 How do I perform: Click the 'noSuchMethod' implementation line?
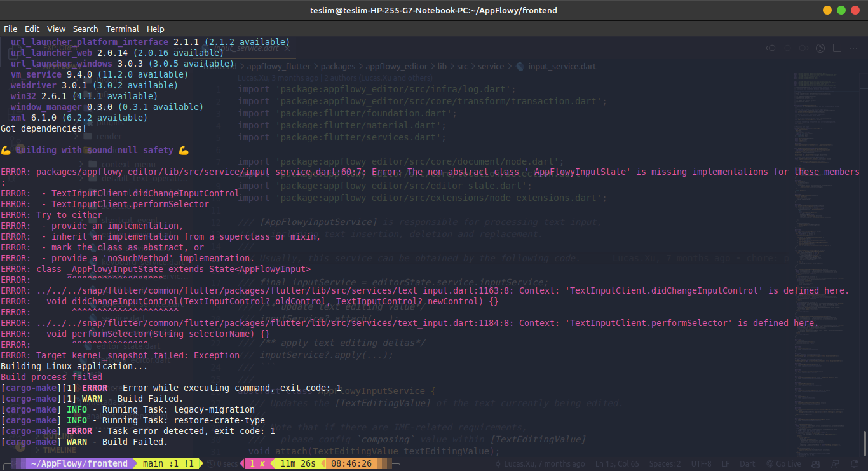point(128,258)
